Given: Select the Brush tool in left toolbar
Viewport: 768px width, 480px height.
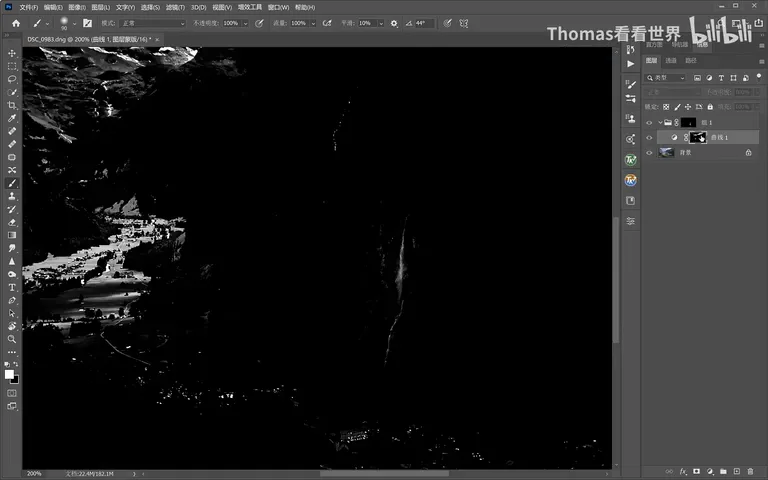Looking at the screenshot, I should tap(12, 183).
